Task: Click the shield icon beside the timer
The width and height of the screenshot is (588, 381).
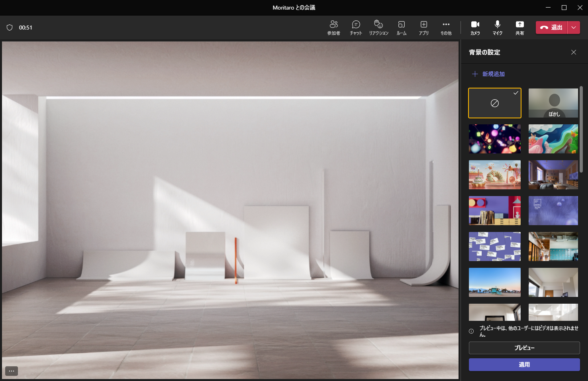Action: point(10,27)
